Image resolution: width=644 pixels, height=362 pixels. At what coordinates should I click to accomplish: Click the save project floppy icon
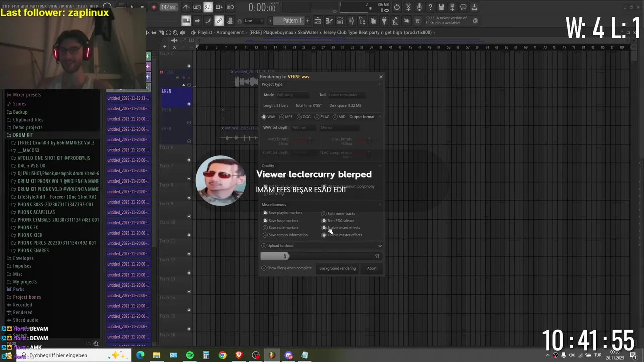click(x=441, y=7)
